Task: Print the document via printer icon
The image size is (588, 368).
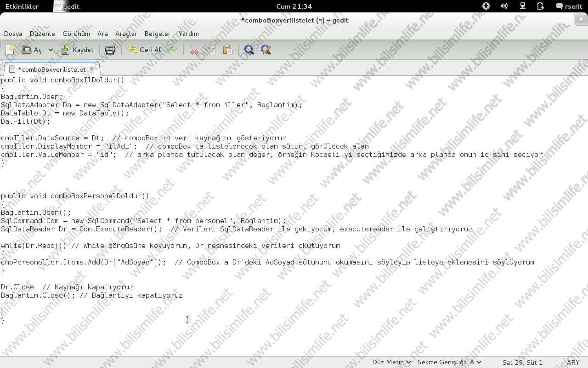Action: pyautogui.click(x=110, y=50)
